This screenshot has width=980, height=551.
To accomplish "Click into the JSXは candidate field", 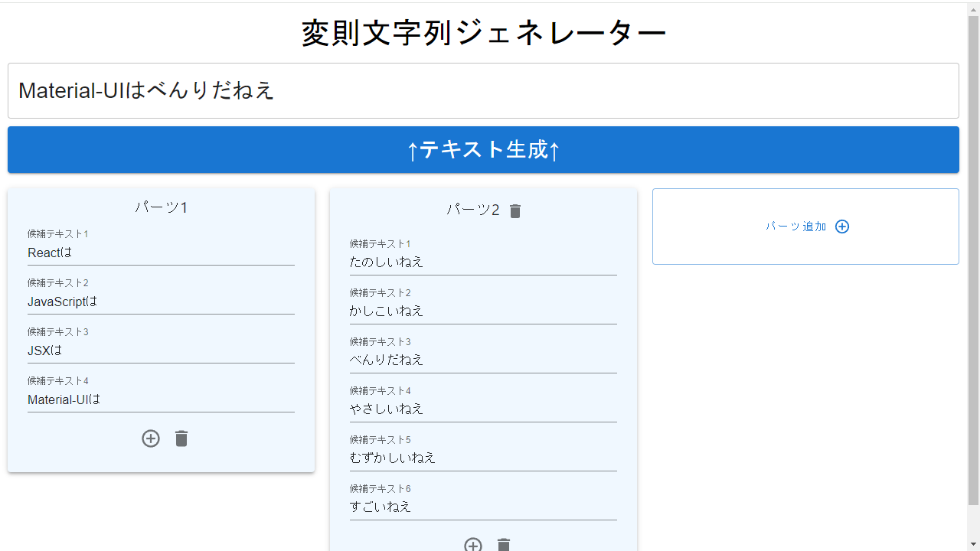I will point(161,350).
